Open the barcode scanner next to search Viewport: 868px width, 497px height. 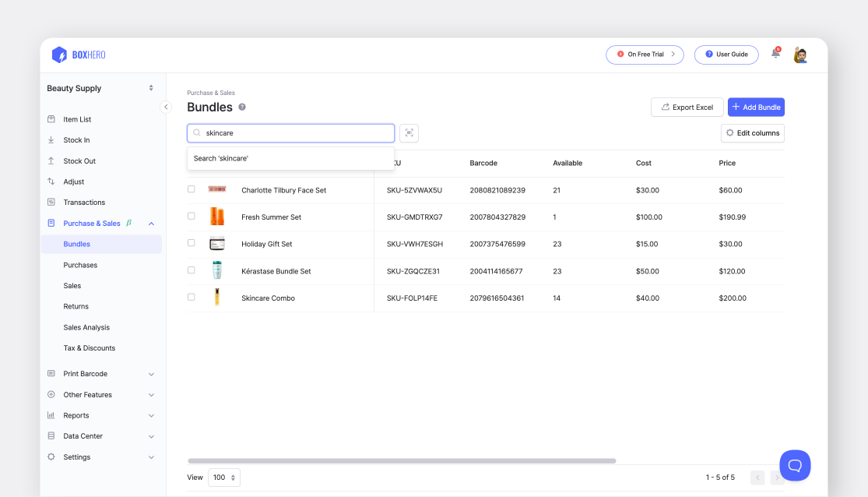click(x=409, y=132)
